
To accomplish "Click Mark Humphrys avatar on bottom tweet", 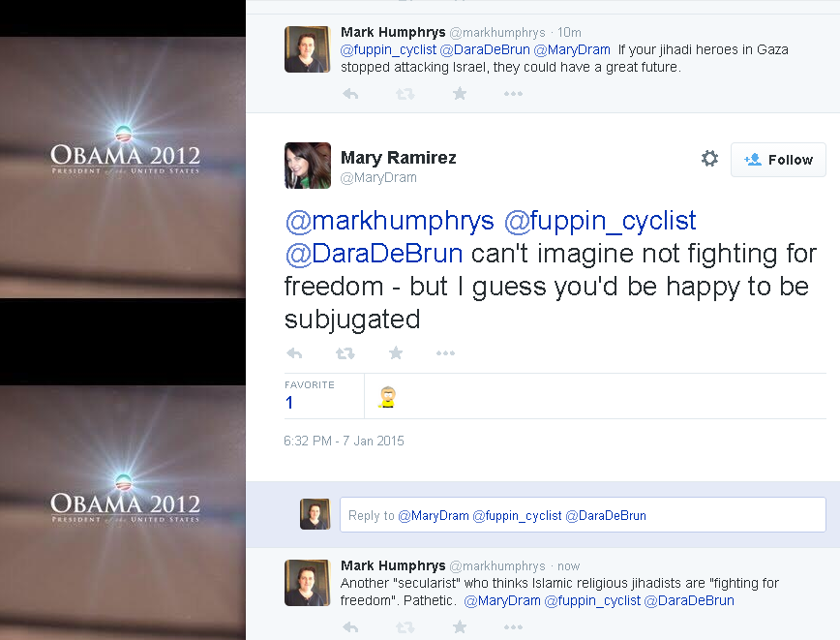I will tap(308, 583).
